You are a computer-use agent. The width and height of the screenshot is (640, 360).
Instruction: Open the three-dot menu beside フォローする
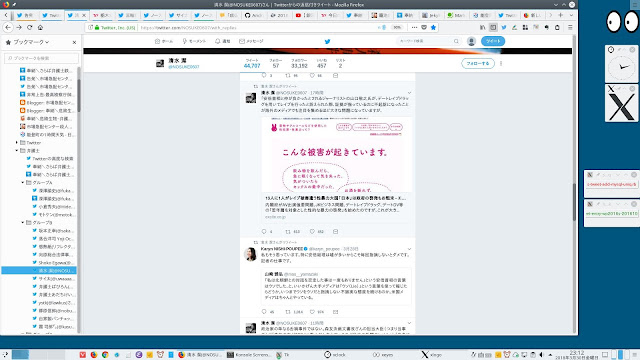pyautogui.click(x=501, y=64)
